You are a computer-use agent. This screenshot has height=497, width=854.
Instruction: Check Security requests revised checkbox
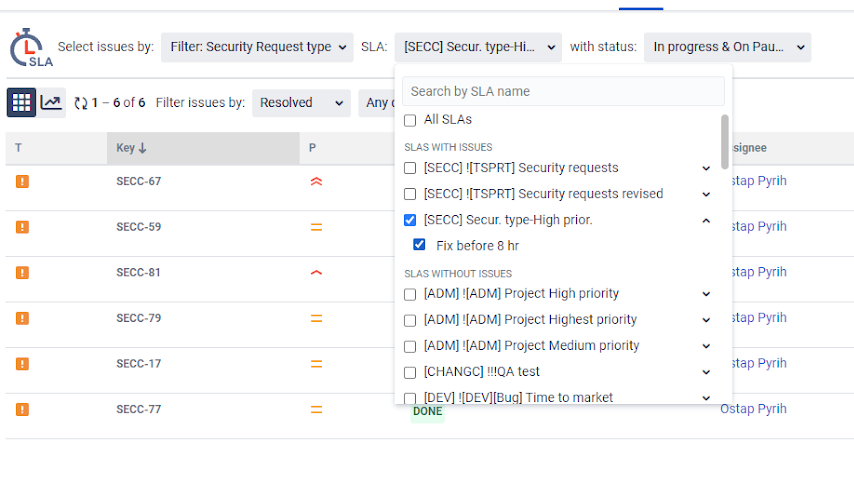[410, 194]
